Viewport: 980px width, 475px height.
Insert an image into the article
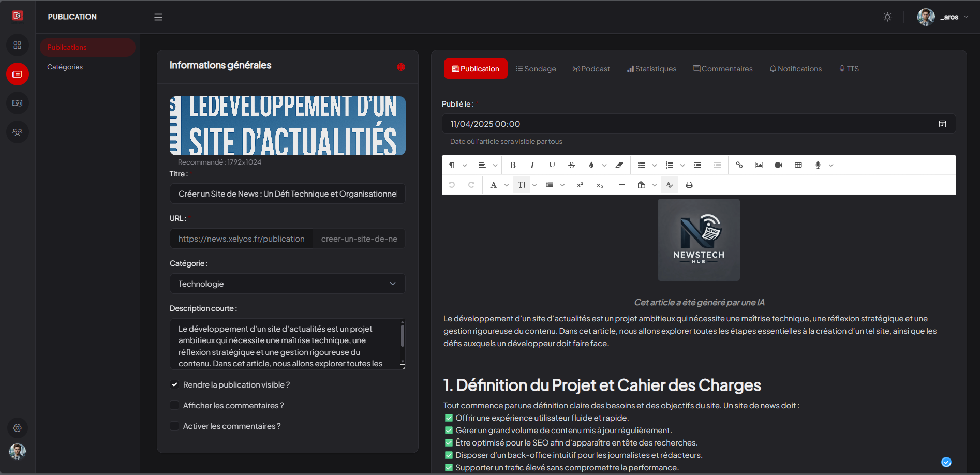click(x=759, y=165)
